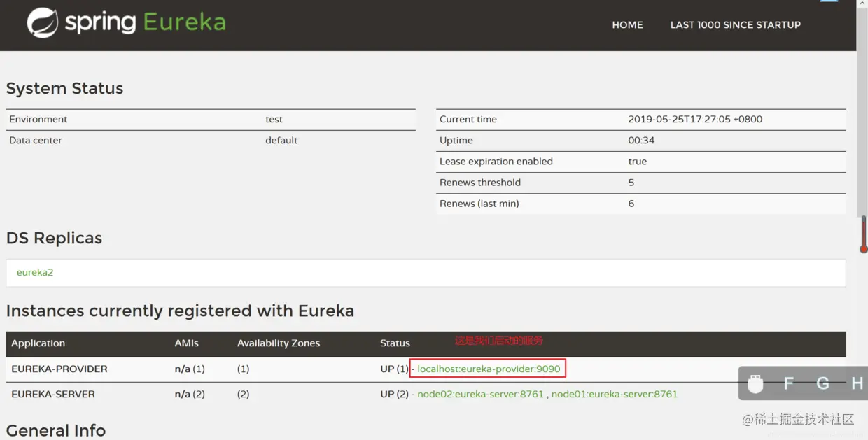The width and height of the screenshot is (868, 440).
Task: Click the AMIs column header
Action: [x=187, y=343]
